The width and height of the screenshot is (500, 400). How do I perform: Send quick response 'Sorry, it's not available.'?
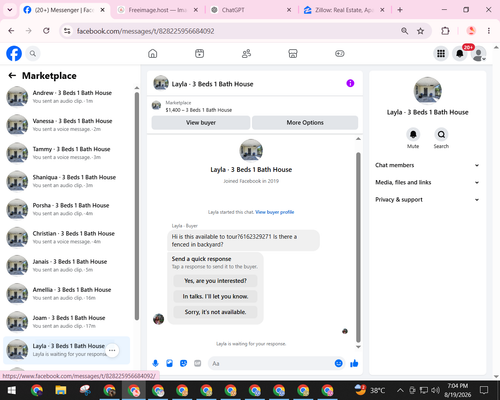pyautogui.click(x=215, y=312)
